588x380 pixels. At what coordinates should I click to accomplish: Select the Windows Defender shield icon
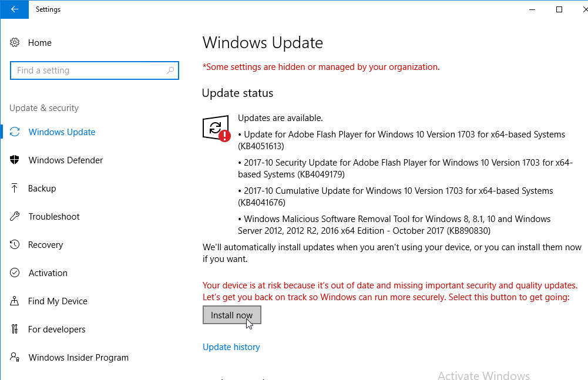pyautogui.click(x=15, y=160)
